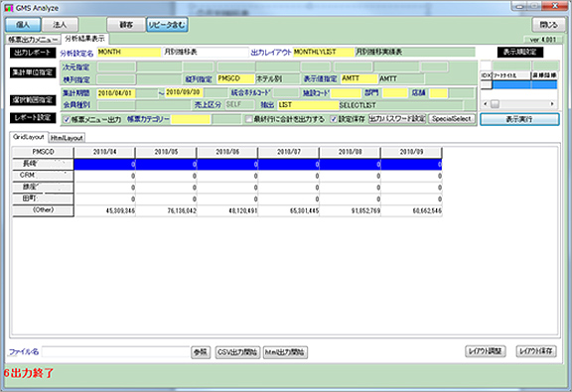Click the GMS Analyze title bar icon
572x392 pixels.
8,8
